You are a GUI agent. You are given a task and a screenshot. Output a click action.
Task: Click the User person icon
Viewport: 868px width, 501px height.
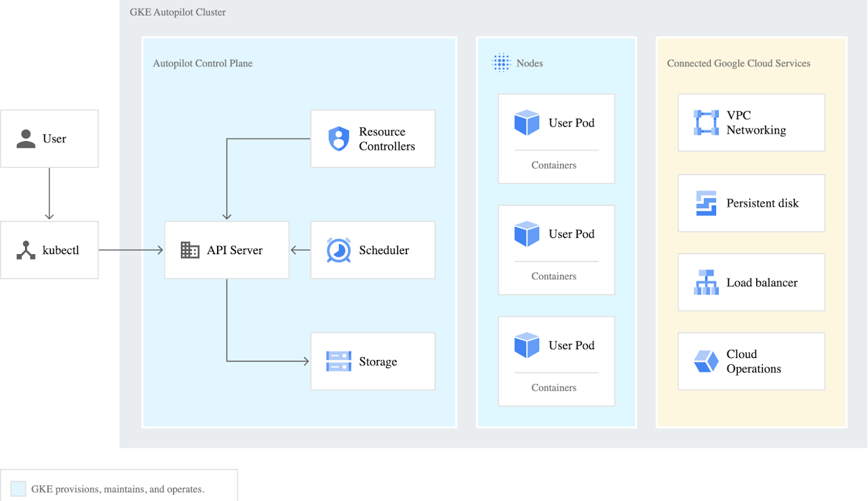pyautogui.click(x=26, y=139)
